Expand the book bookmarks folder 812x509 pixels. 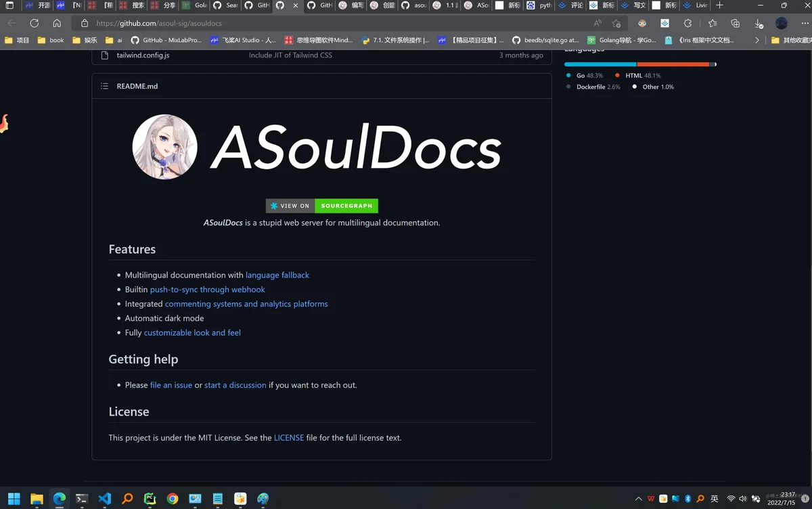pos(51,40)
